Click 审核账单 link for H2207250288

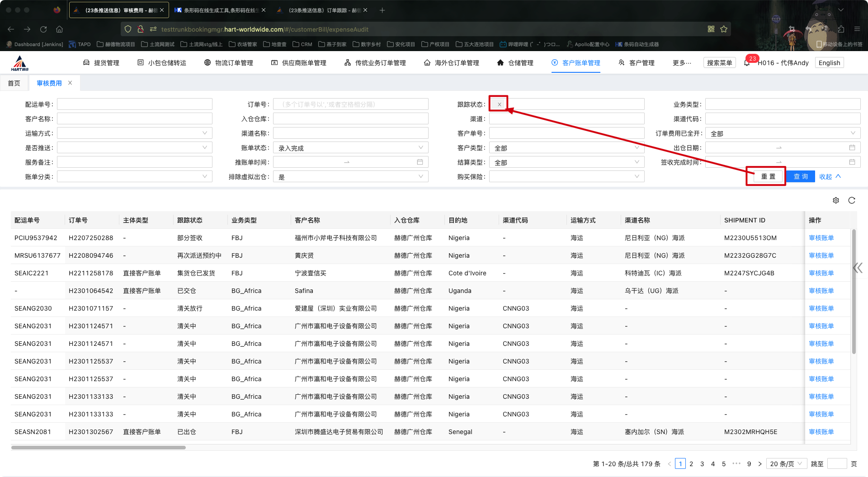coord(821,238)
